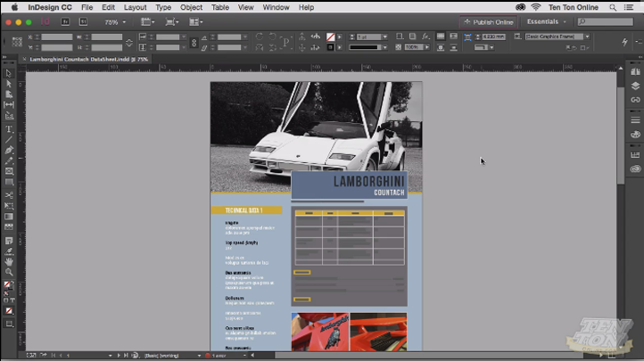Select the Line tool

point(9,140)
